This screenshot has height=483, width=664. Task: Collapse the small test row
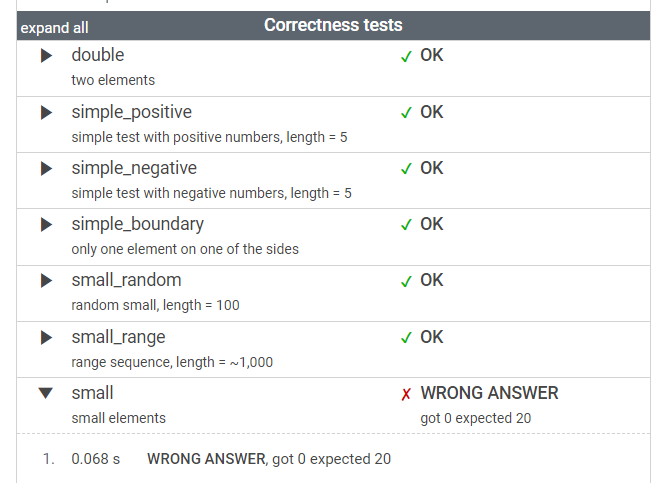click(46, 393)
